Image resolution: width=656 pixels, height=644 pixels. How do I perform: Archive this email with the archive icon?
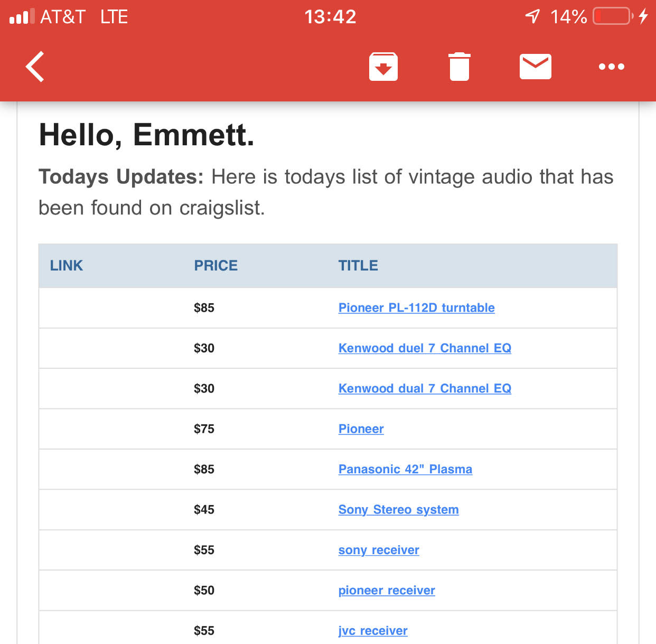click(x=383, y=67)
